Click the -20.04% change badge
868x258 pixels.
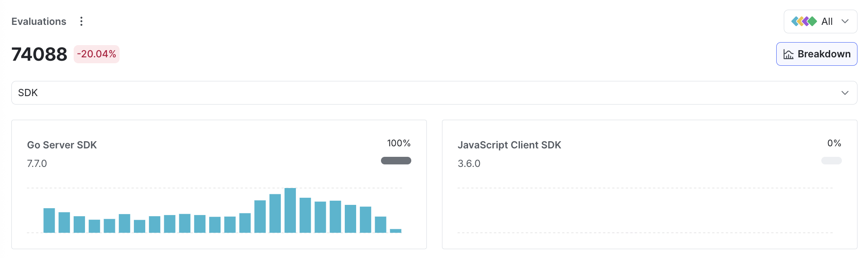[96, 54]
